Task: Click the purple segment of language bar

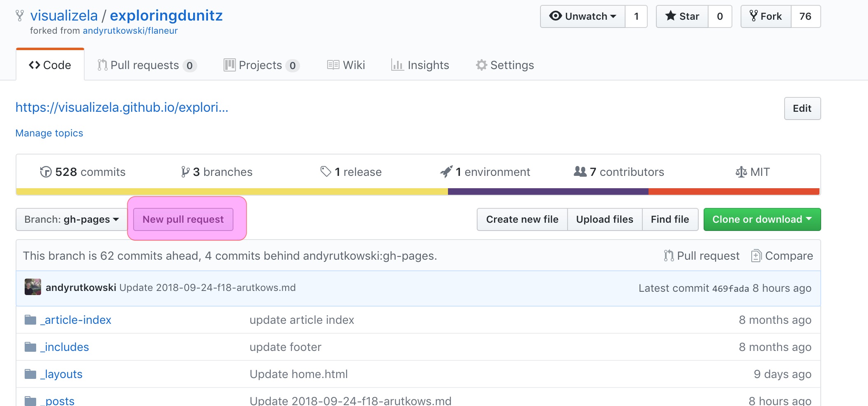Action: (548, 191)
